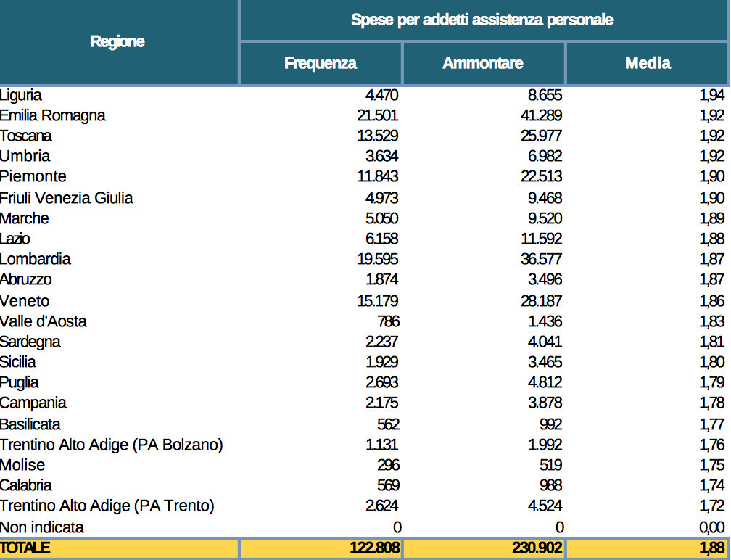Select the Piemonte row label
This screenshot has width=731, height=560.
[33, 177]
